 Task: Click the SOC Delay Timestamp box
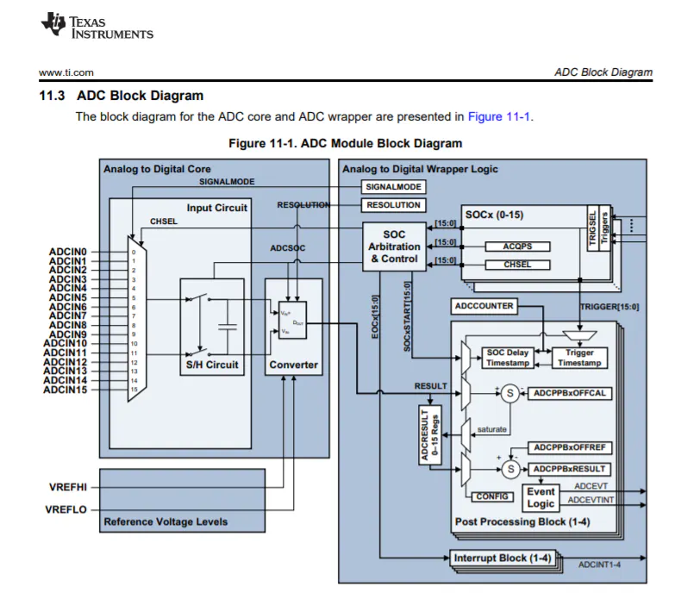pyautogui.click(x=508, y=358)
